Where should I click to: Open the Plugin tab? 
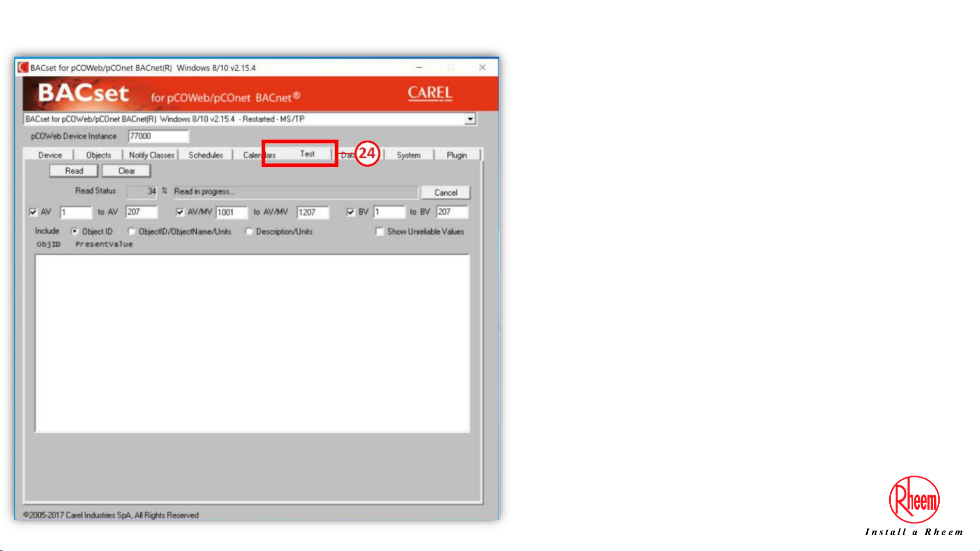[x=457, y=155]
